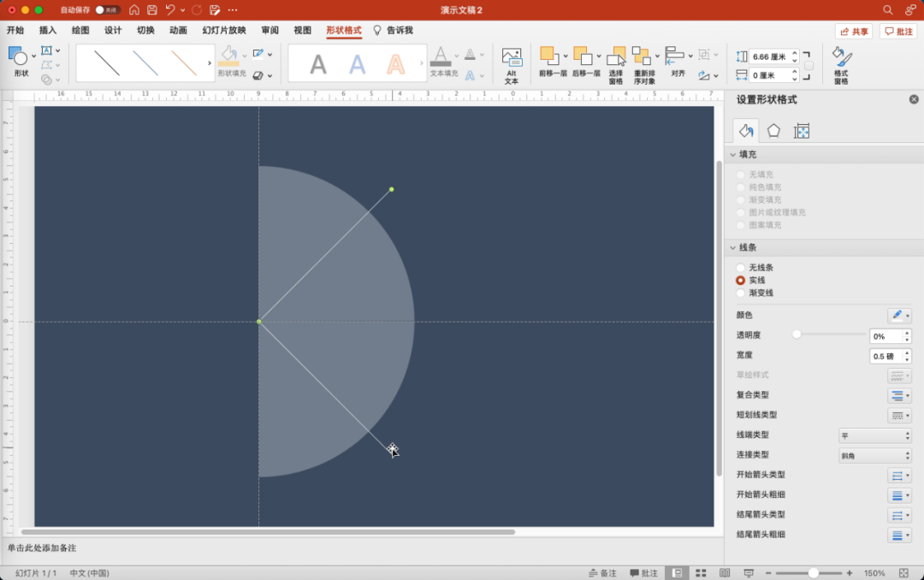Open the Dash type dropdown
Viewport: 924px width, 580px height.
click(x=900, y=416)
